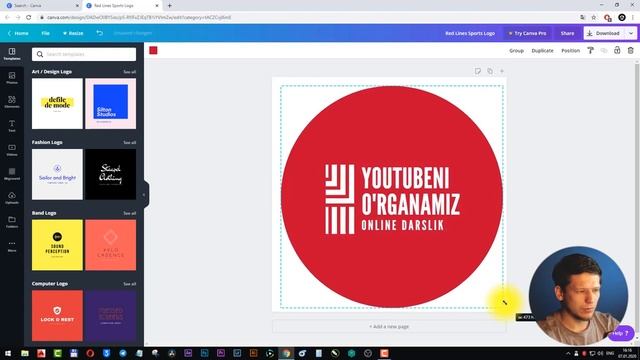The height and width of the screenshot is (360, 640).
Task: Select the YOUTUBENI text on canvas
Action: tap(405, 178)
